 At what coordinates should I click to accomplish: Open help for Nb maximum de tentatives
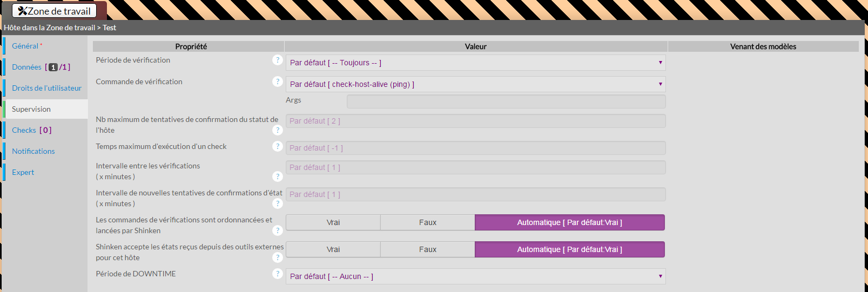[x=278, y=130]
